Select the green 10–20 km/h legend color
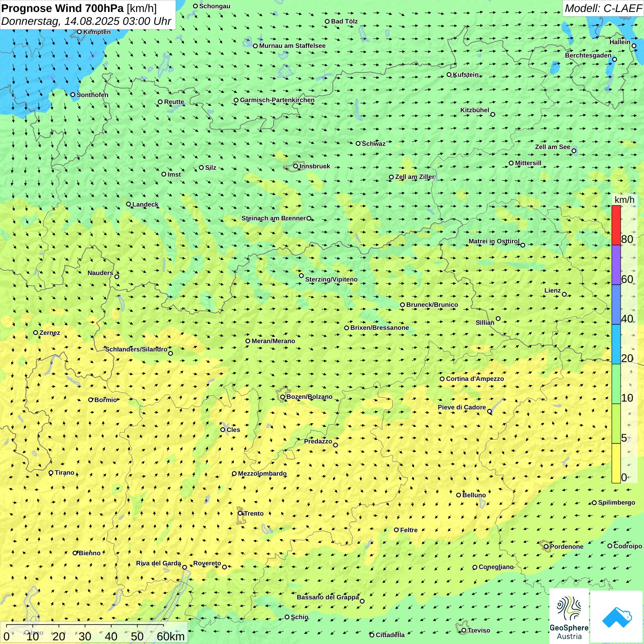The image size is (644, 644). point(616,384)
